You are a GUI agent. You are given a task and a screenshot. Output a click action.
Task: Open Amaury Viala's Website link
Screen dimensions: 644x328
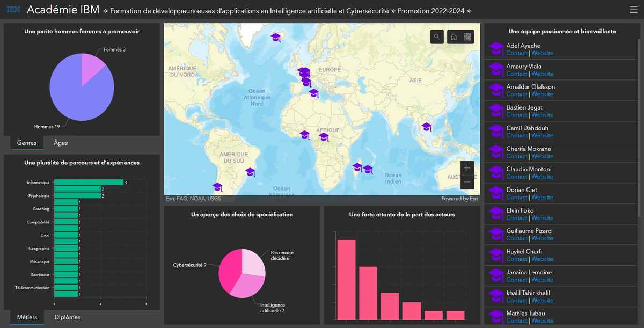pyautogui.click(x=542, y=74)
